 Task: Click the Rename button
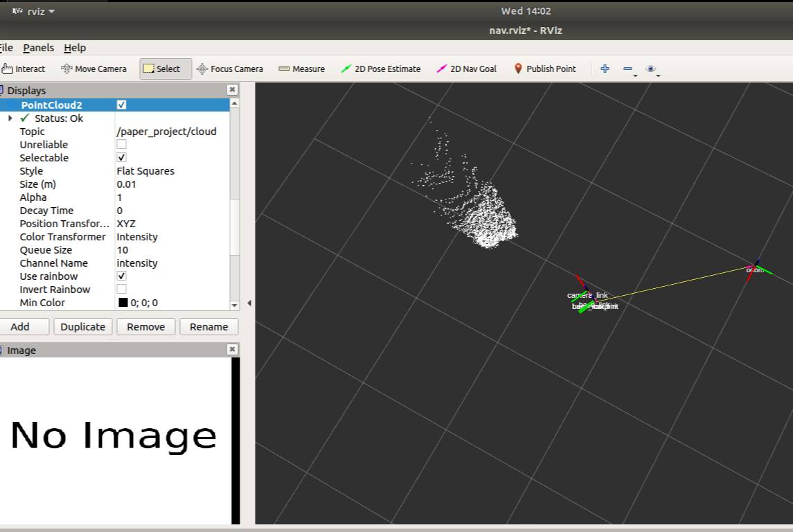pos(209,327)
